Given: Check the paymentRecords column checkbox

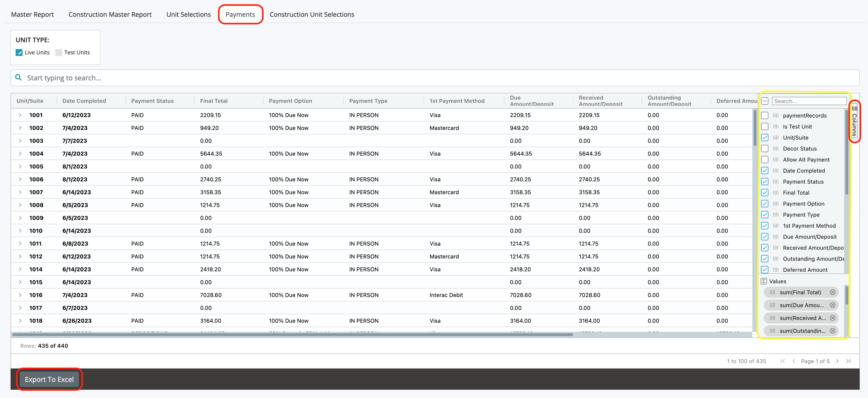Looking at the screenshot, I should (765, 116).
